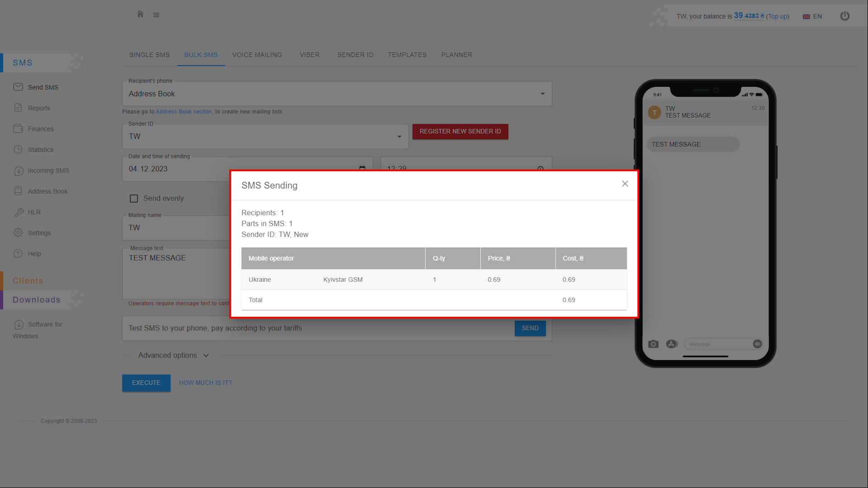Enable the Send evenly checkbox
The width and height of the screenshot is (868, 488).
tap(134, 198)
